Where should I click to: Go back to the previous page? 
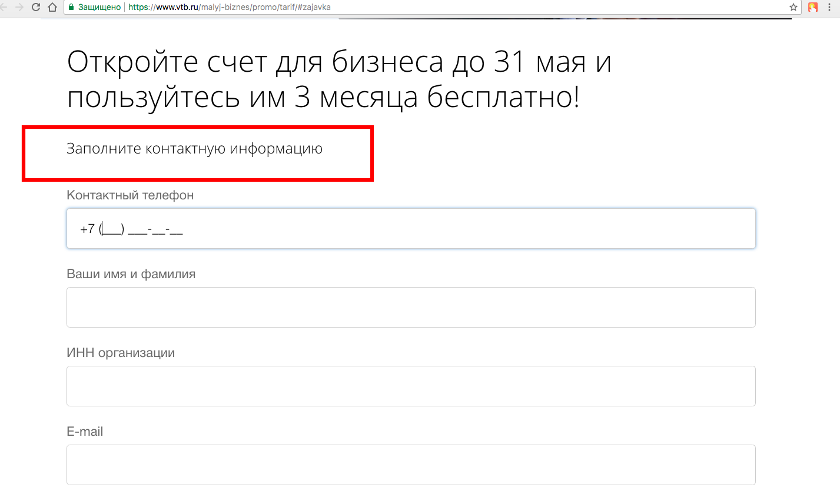[4, 7]
